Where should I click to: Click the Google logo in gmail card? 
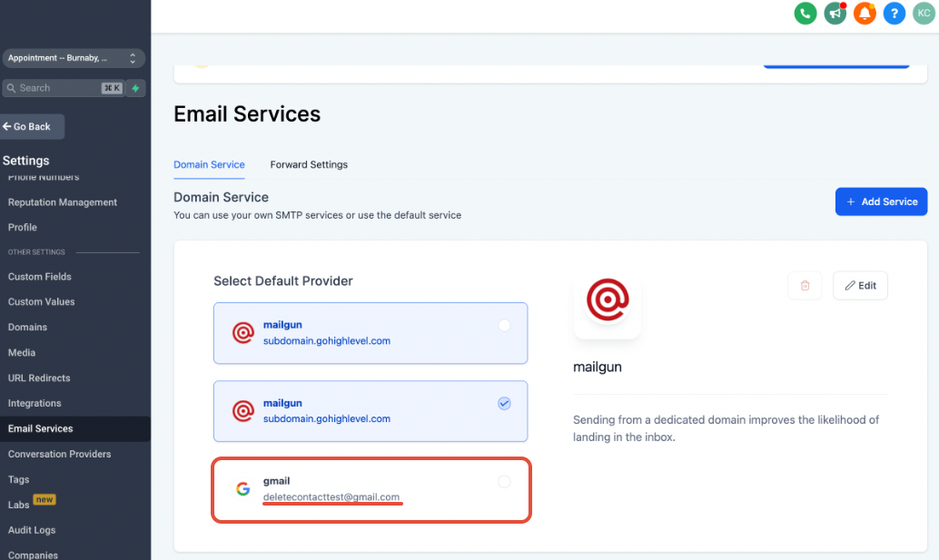242,489
